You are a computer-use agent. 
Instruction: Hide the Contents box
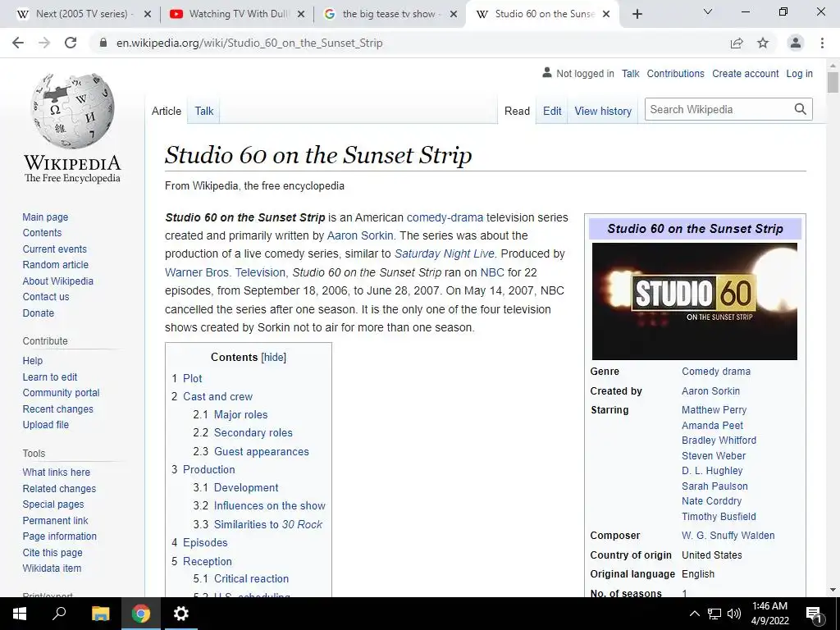[x=274, y=358]
